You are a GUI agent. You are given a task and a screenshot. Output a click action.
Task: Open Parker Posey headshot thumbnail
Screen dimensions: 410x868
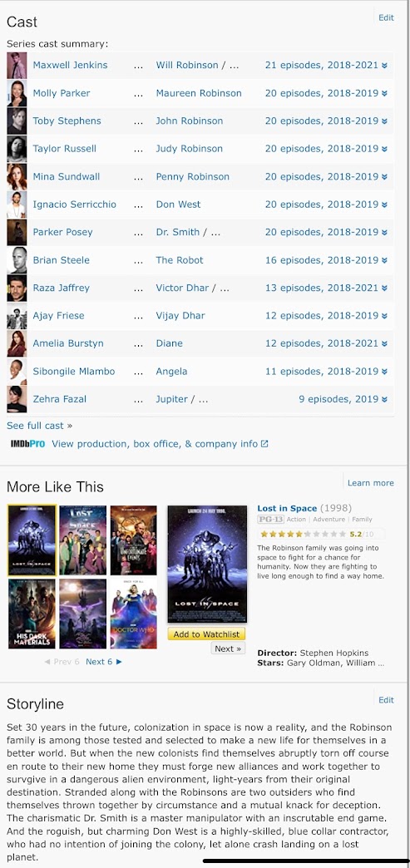click(17, 233)
